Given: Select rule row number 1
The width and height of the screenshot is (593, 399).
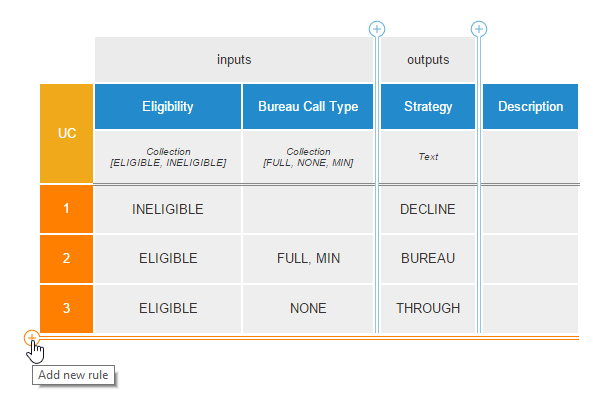Looking at the screenshot, I should (x=67, y=209).
